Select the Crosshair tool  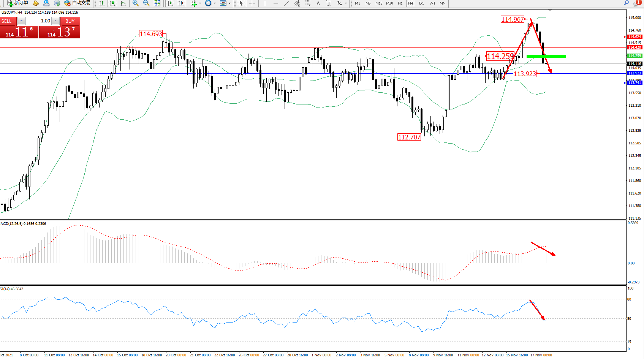point(252,3)
